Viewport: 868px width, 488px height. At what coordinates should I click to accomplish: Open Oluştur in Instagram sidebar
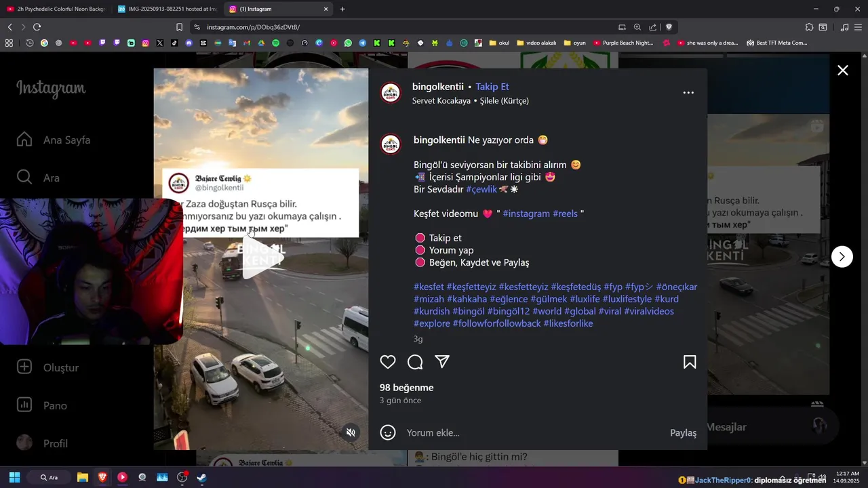47,367
